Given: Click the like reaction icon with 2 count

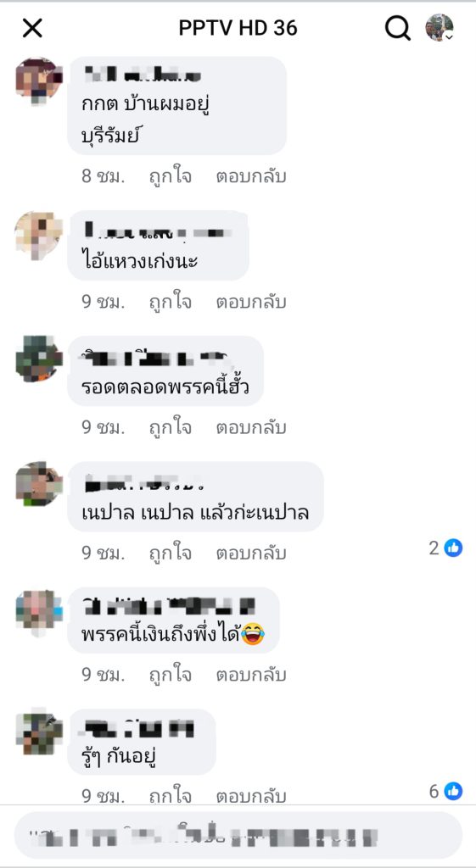Looking at the screenshot, I should pos(453,548).
